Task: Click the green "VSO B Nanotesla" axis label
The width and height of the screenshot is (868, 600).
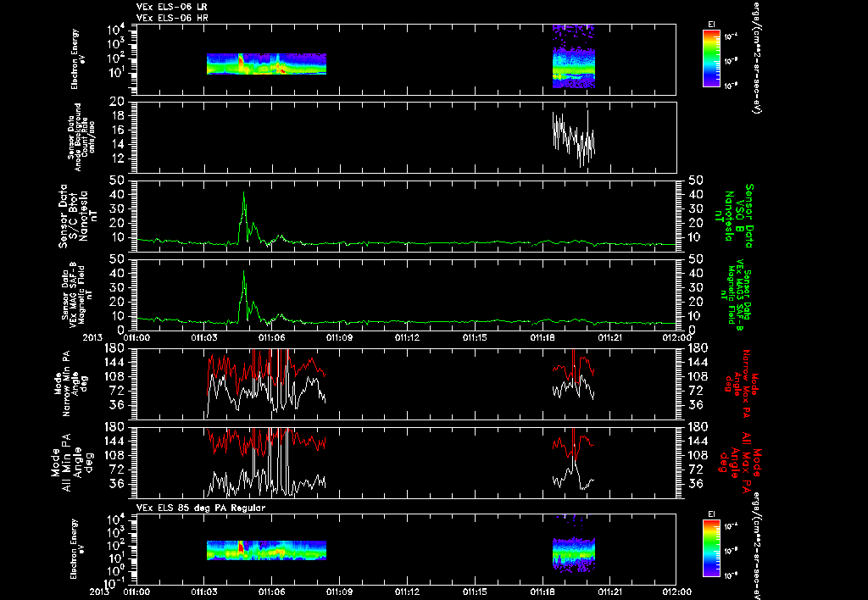Action: pyautogui.click(x=734, y=216)
